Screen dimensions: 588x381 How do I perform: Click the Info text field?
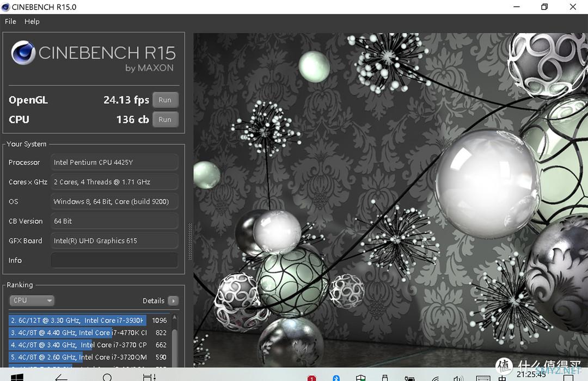[x=114, y=260]
